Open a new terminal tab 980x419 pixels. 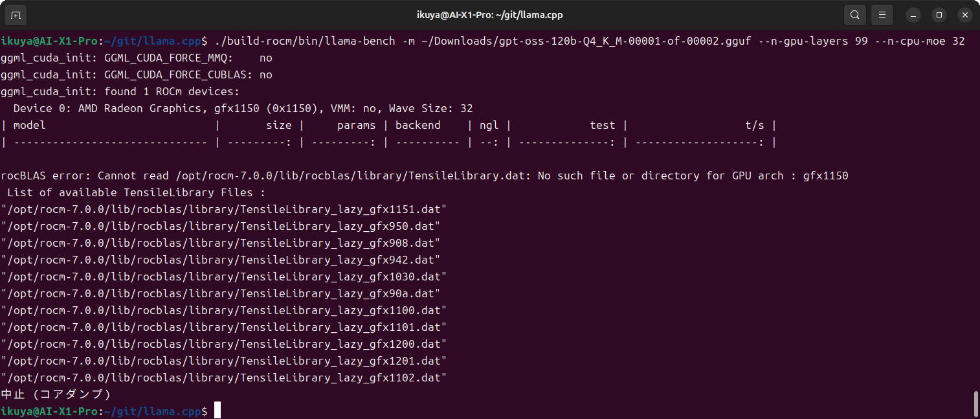16,14
